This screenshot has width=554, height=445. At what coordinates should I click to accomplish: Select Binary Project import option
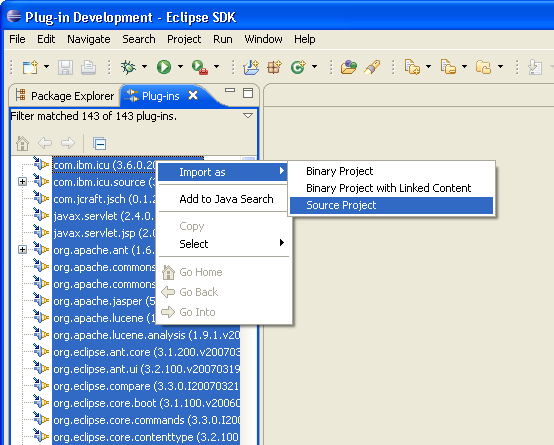tap(391, 171)
